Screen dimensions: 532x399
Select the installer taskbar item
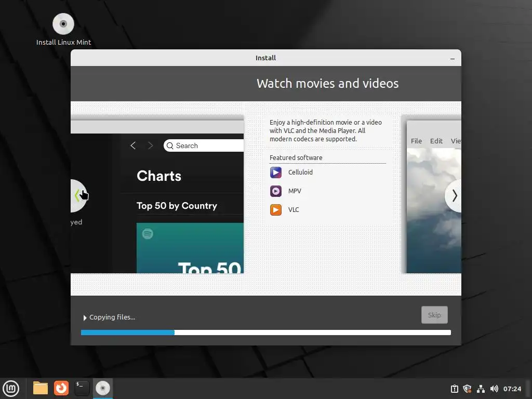[x=102, y=388]
